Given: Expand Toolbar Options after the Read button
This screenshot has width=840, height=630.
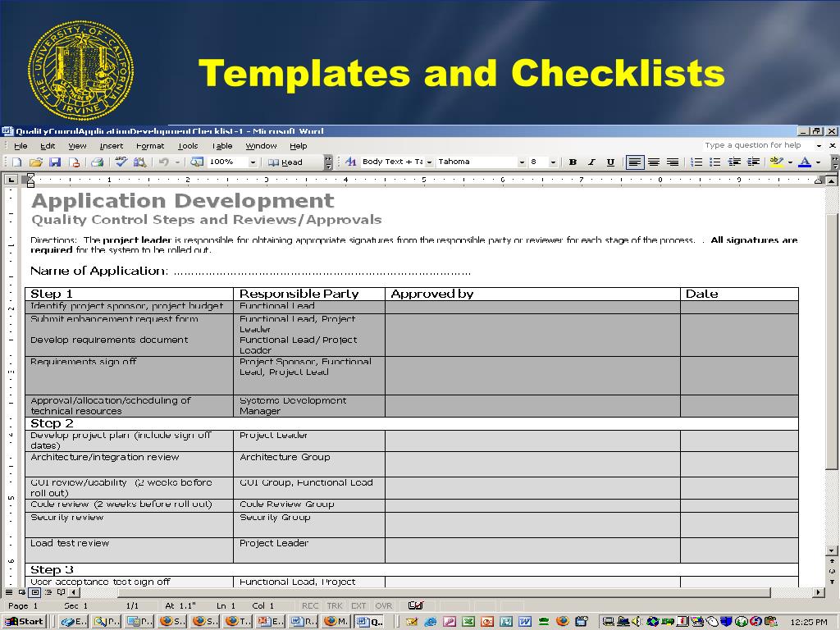Looking at the screenshot, I should pyautogui.click(x=328, y=162).
